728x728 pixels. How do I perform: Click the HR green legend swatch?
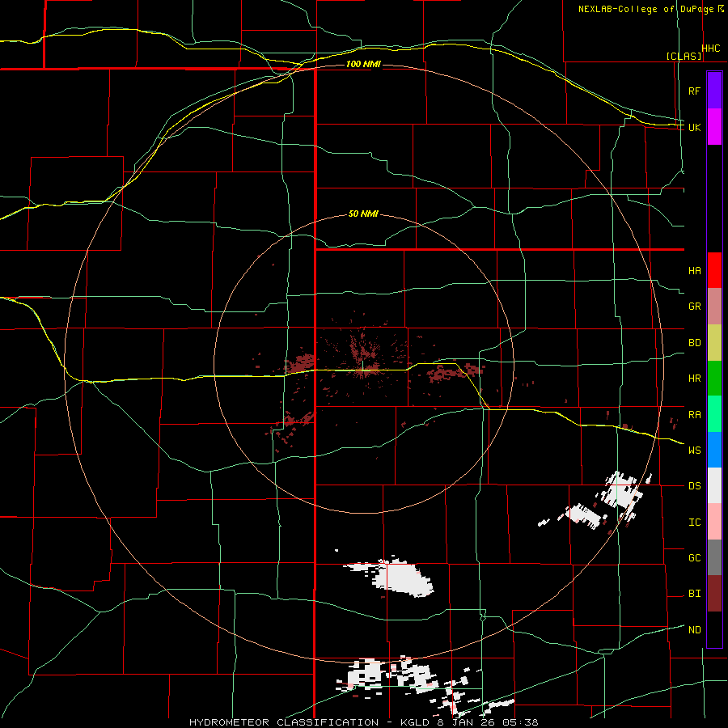714,379
